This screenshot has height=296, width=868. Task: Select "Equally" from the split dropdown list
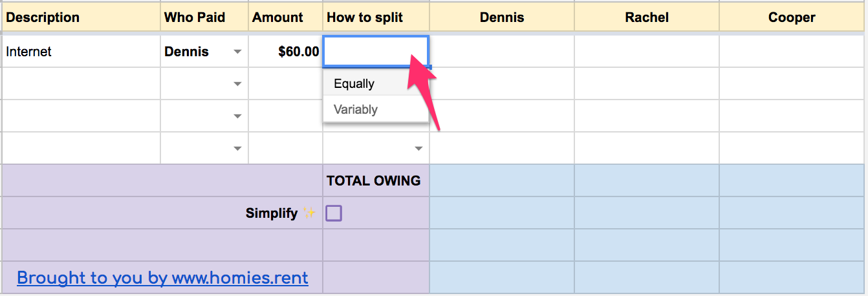point(354,84)
